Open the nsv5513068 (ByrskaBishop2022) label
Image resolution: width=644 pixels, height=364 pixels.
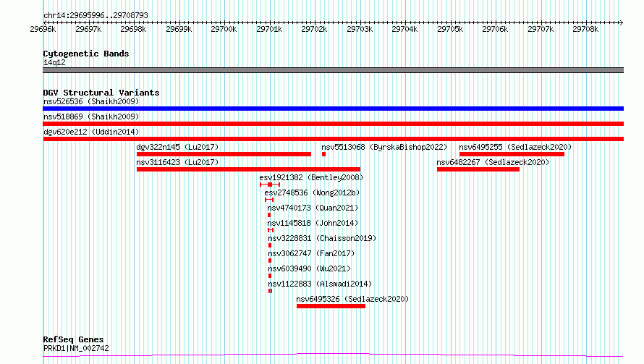(384, 147)
